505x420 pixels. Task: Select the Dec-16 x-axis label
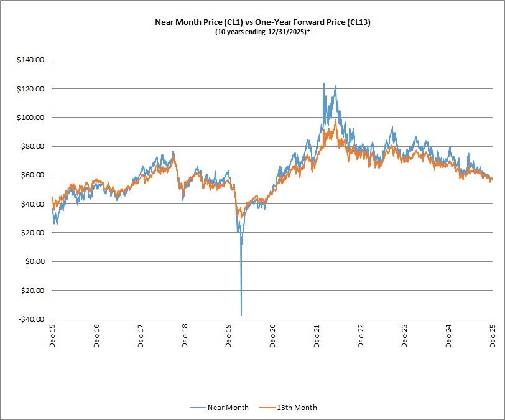coord(96,335)
